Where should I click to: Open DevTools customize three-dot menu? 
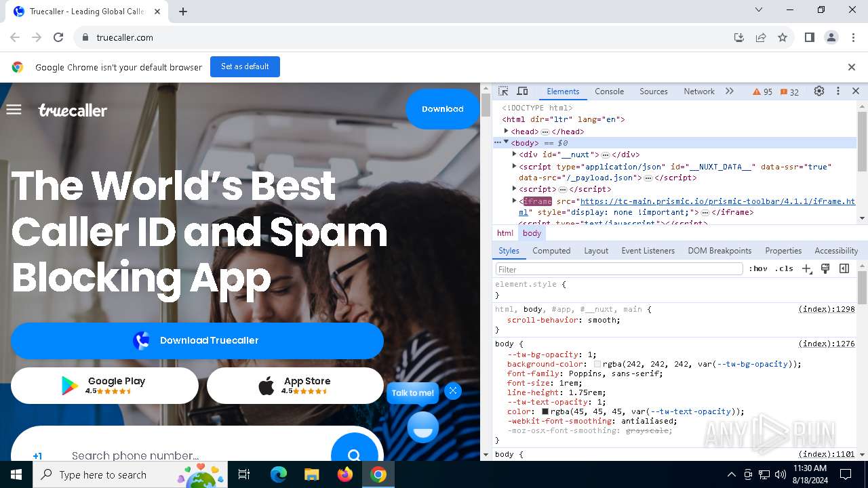pyautogui.click(x=838, y=91)
